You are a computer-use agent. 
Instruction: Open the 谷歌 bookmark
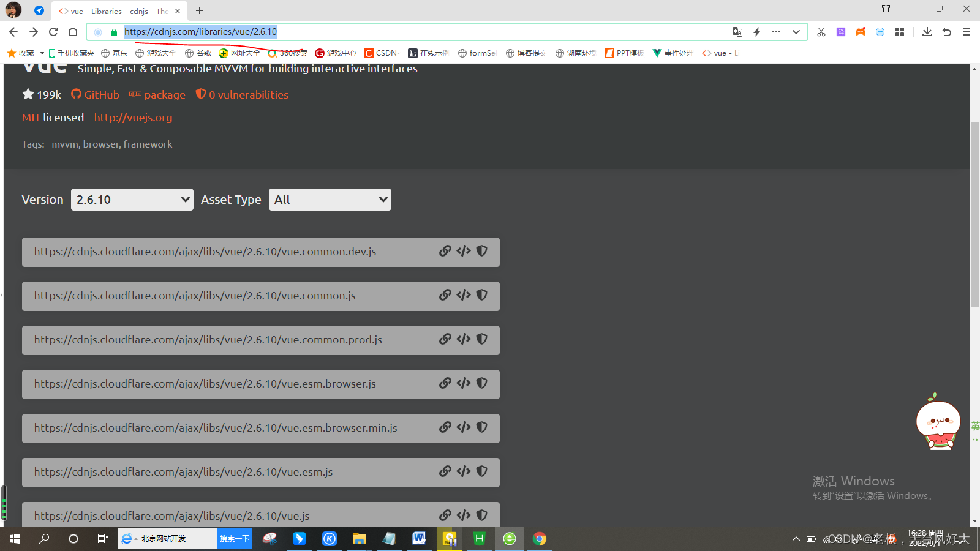[x=198, y=53]
